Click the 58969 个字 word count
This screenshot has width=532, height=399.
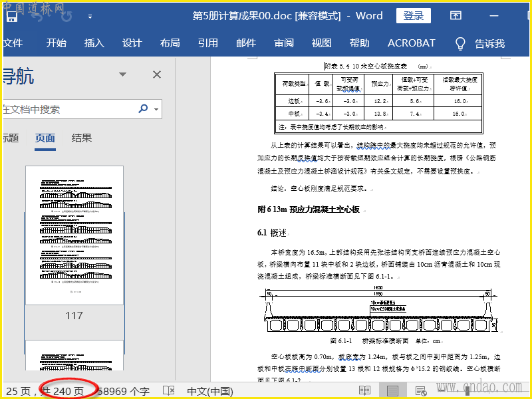tap(124, 391)
